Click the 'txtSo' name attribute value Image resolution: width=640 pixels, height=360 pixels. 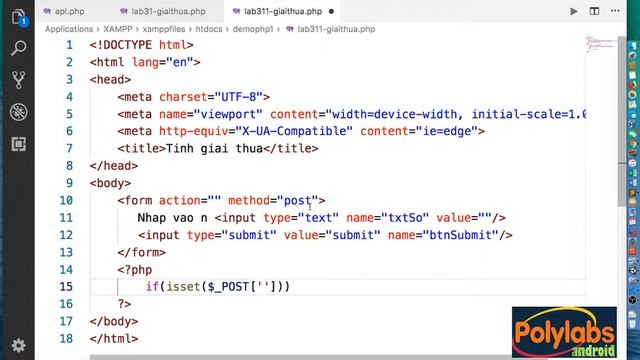405,218
